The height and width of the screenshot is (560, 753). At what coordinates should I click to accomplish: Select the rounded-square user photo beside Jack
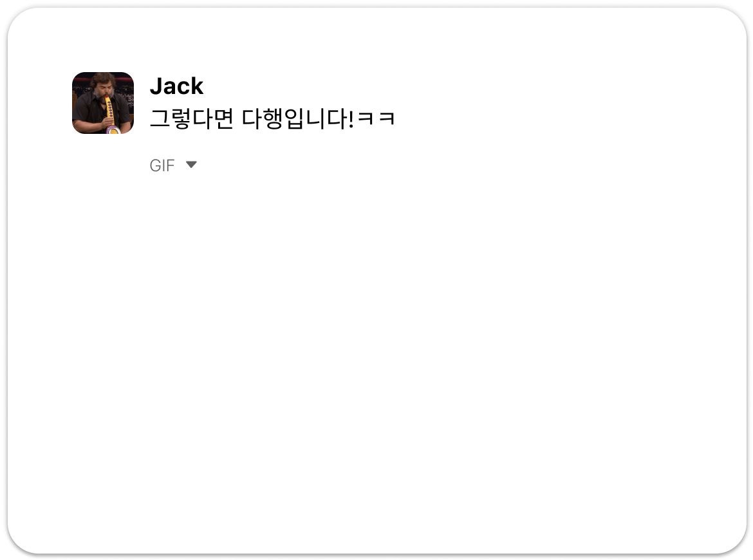point(103,103)
